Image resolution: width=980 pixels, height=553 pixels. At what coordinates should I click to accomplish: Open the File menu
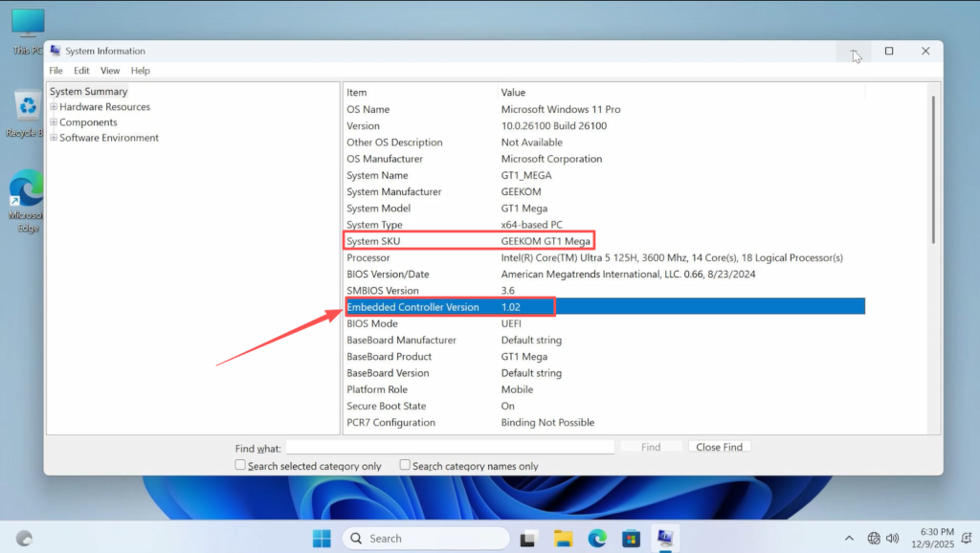point(56,71)
